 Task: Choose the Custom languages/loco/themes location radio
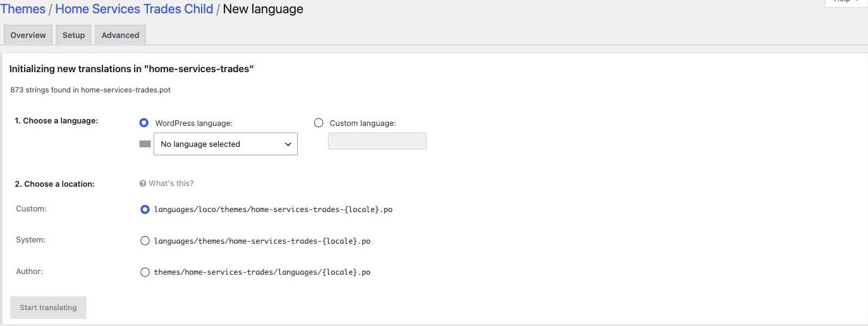click(145, 209)
